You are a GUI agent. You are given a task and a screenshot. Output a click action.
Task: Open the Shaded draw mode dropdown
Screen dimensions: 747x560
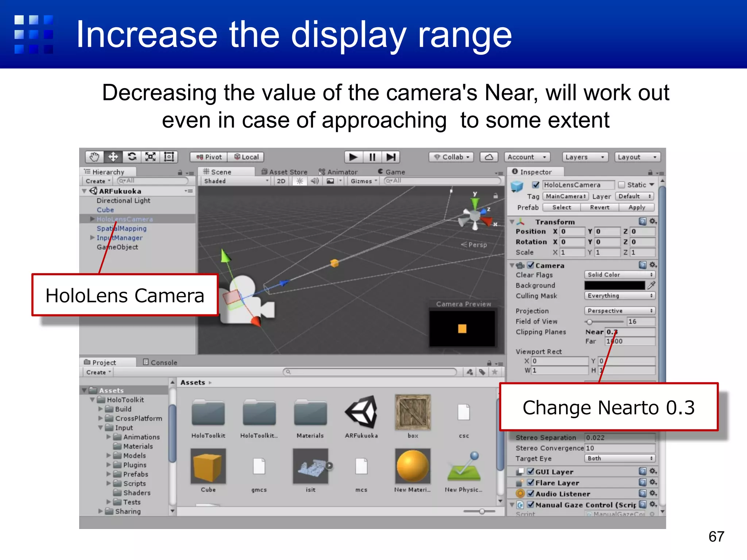tap(236, 181)
